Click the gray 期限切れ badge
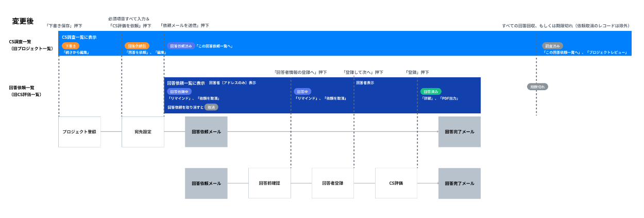This screenshot has height=218, width=644. [x=537, y=87]
